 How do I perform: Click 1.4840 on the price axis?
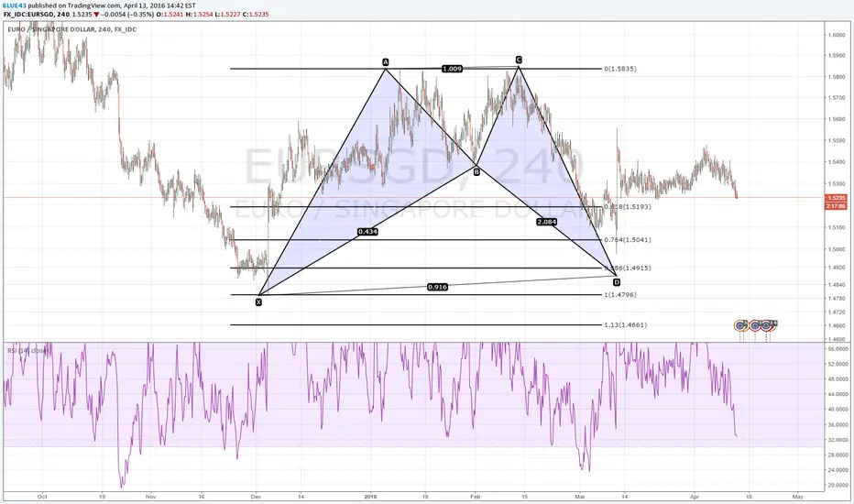click(836, 285)
